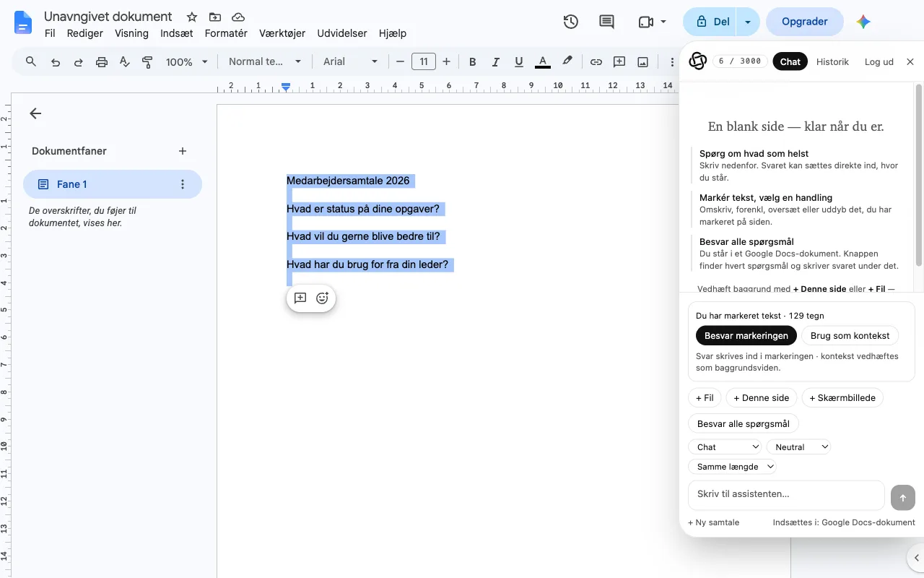Click the Opgrader button
The width and height of the screenshot is (924, 578).
coord(805,22)
